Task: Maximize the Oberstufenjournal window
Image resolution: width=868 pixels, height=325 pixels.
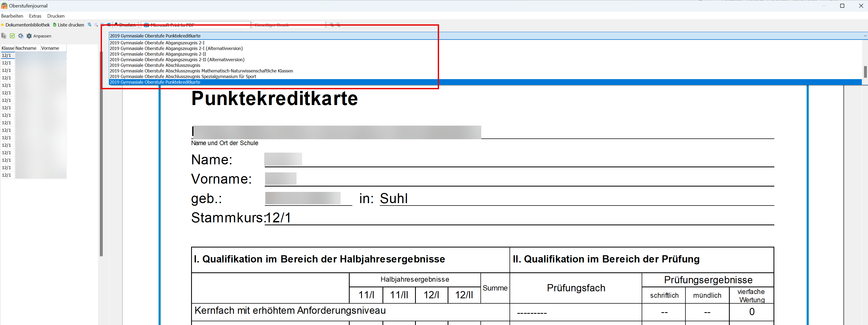Action: point(842,6)
